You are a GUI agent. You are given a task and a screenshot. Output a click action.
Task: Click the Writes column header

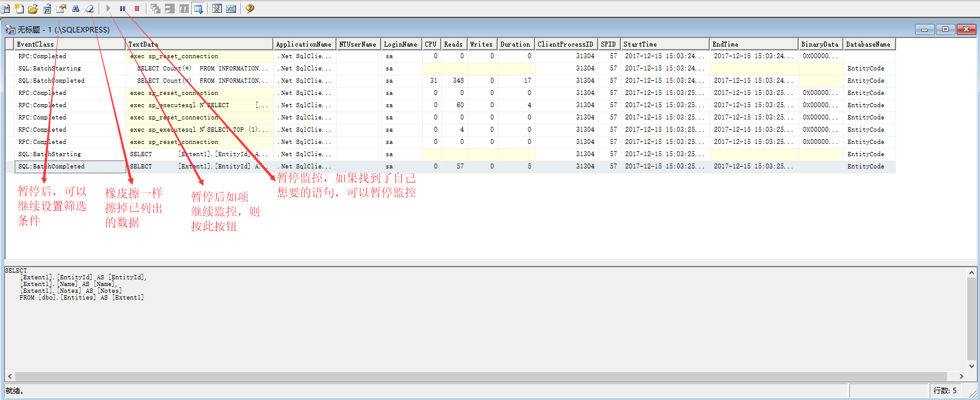coord(482,44)
